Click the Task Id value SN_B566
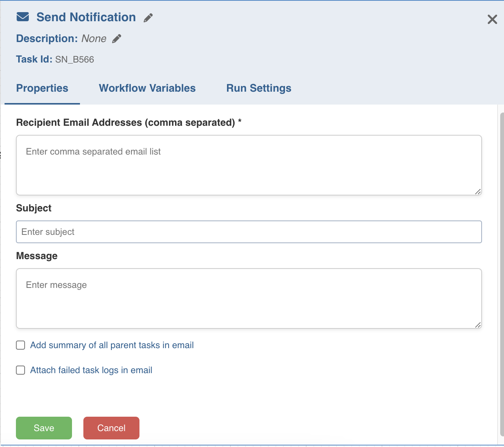Viewport: 504px width, 447px height. (x=75, y=59)
